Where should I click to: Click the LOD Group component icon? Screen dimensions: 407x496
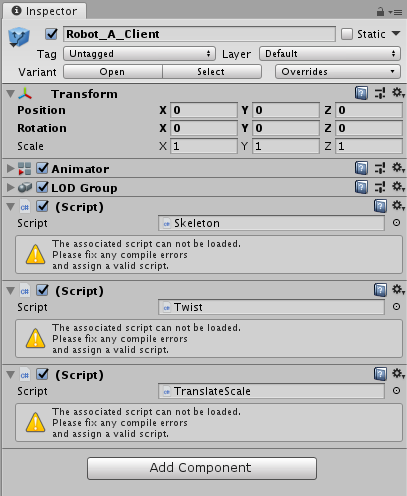click(x=25, y=188)
